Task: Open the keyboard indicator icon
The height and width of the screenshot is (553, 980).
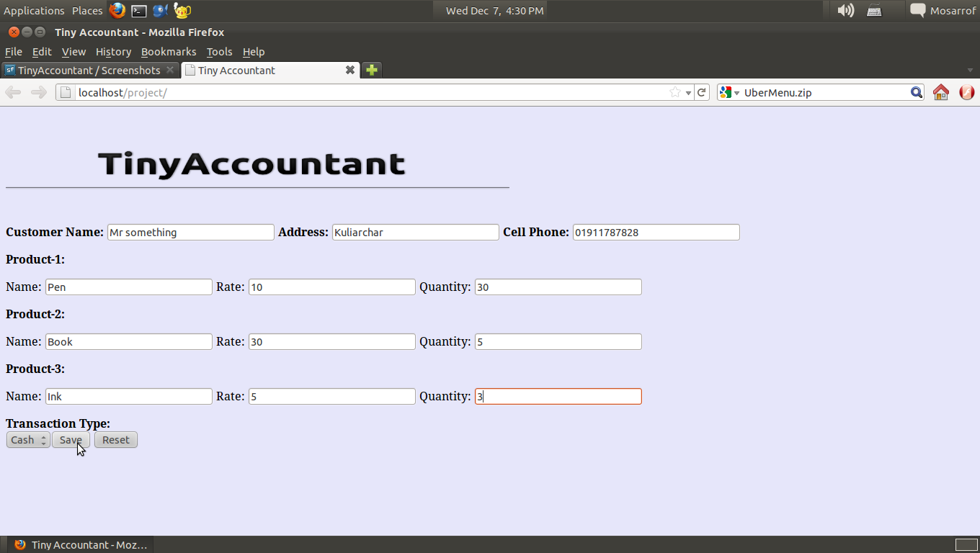Action: click(873, 10)
